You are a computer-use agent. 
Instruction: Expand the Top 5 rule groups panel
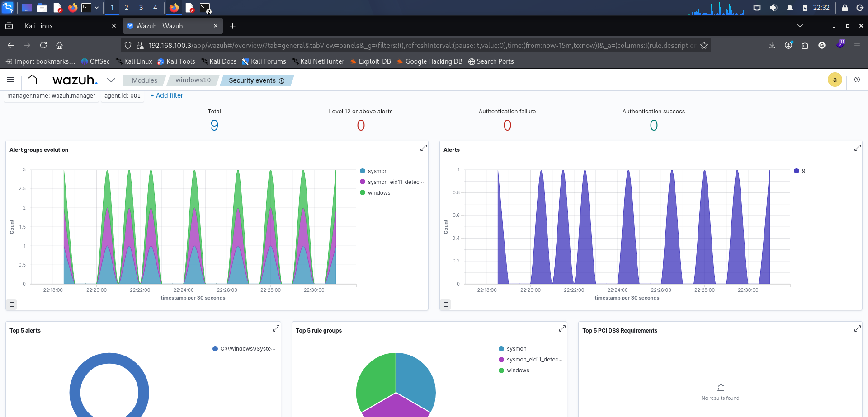pyautogui.click(x=562, y=329)
